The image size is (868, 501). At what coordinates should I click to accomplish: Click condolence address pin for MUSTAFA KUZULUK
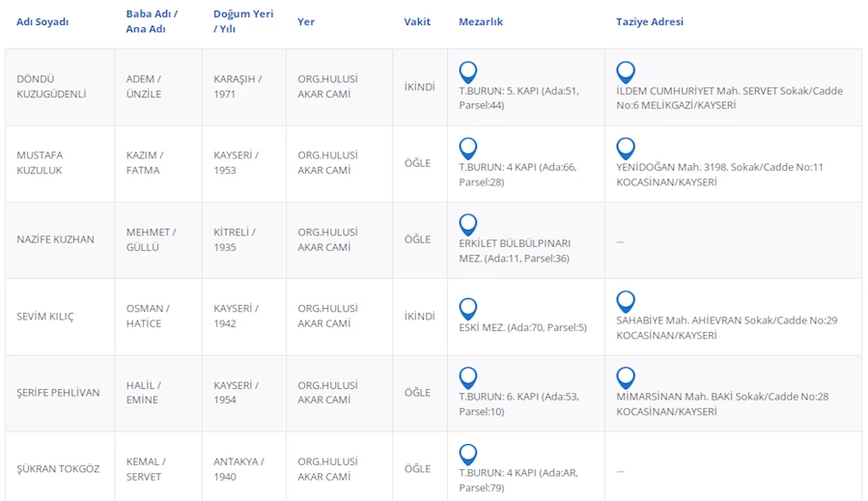coord(626,148)
